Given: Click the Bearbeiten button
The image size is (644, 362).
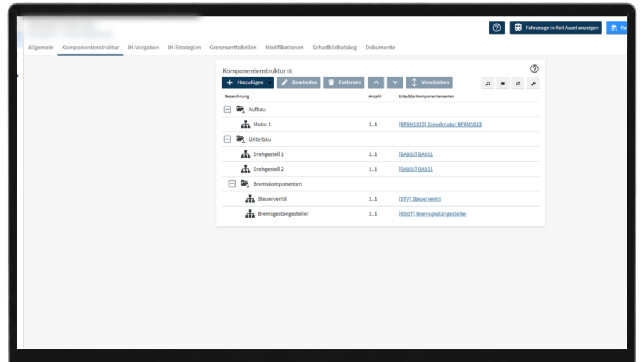Looking at the screenshot, I should [298, 82].
